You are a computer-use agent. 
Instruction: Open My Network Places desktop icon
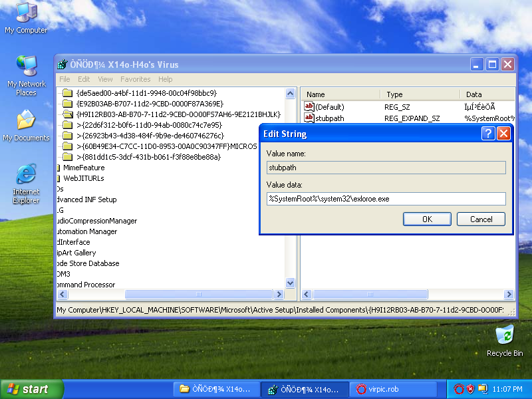(x=26, y=76)
